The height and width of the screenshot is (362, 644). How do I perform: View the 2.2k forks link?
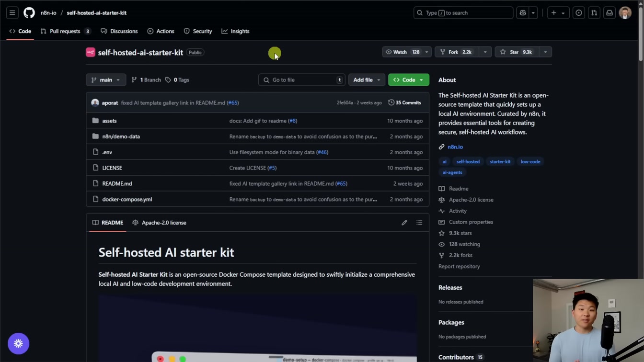456,255
